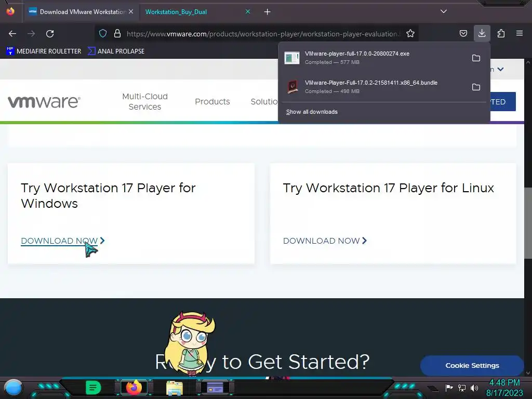Image resolution: width=532 pixels, height=399 pixels.
Task: Click the forward navigation arrow
Action: click(31, 34)
